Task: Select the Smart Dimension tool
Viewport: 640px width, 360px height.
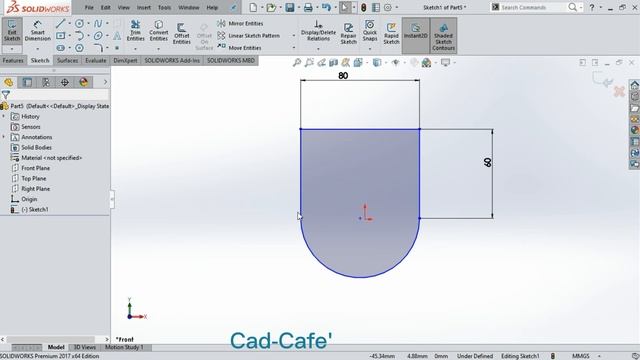Action: tap(38, 30)
